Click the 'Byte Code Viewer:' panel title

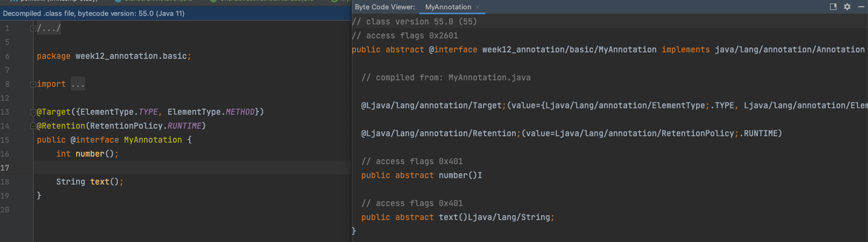pyautogui.click(x=385, y=7)
